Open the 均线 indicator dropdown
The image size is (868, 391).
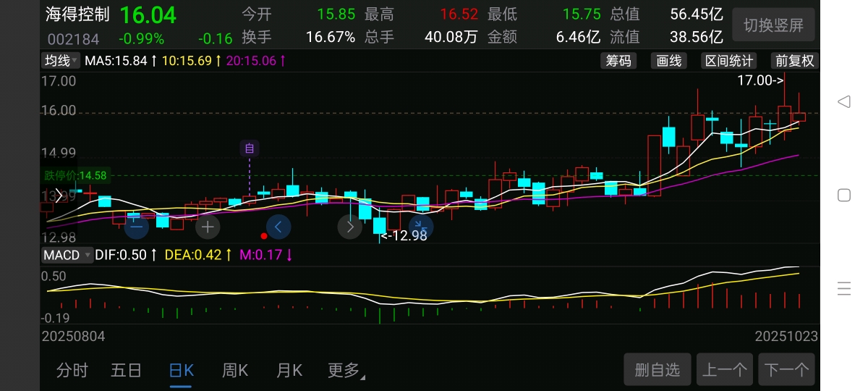tap(61, 61)
